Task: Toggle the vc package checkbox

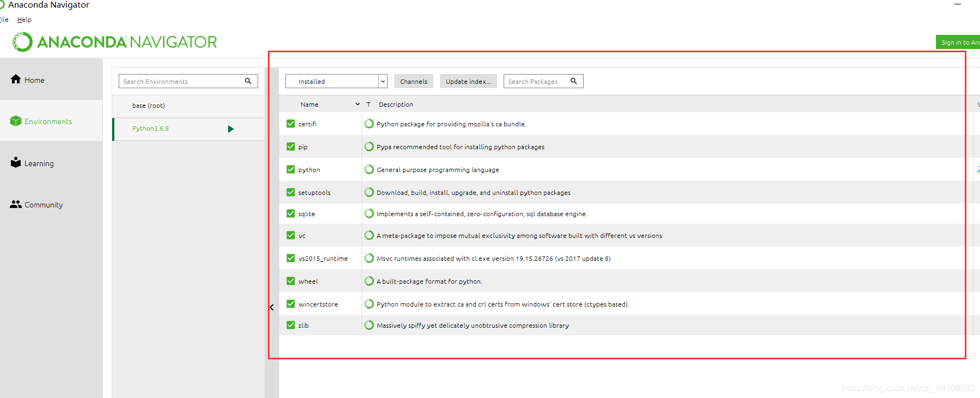Action: click(291, 235)
